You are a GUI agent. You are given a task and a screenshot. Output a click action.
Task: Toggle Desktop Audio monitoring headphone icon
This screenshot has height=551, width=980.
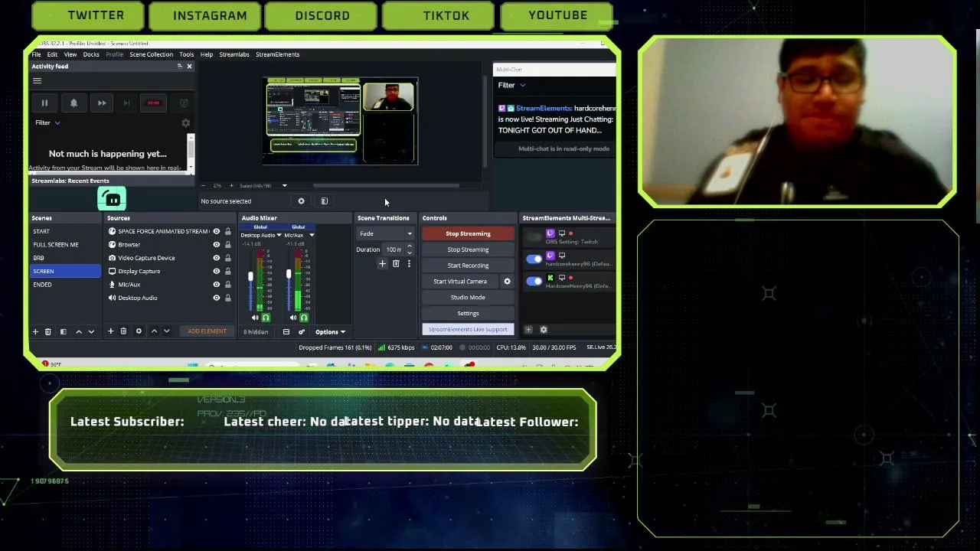click(266, 318)
